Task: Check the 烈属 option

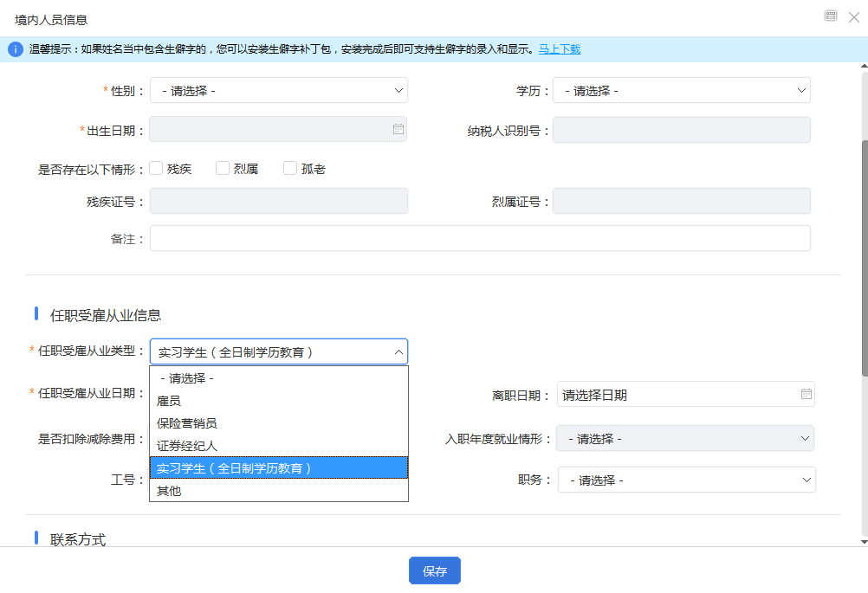Action: coord(223,167)
